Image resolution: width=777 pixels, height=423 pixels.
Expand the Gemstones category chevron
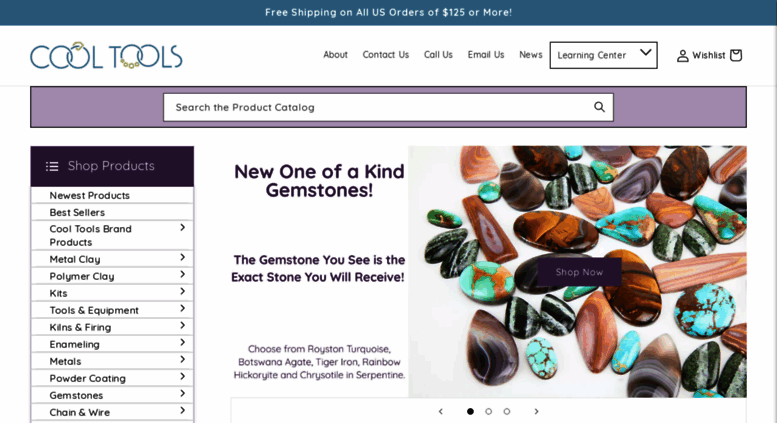click(x=182, y=394)
